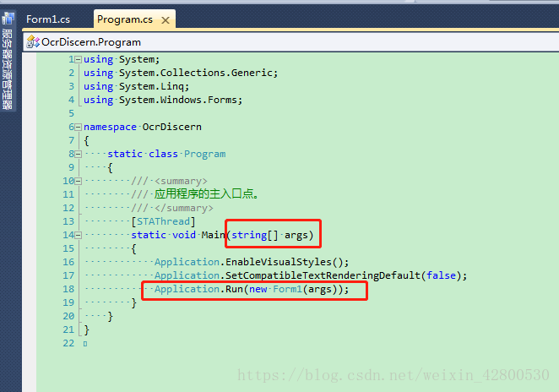Collapse the Main method block on line 14
This screenshot has width=559, height=392.
(x=78, y=235)
